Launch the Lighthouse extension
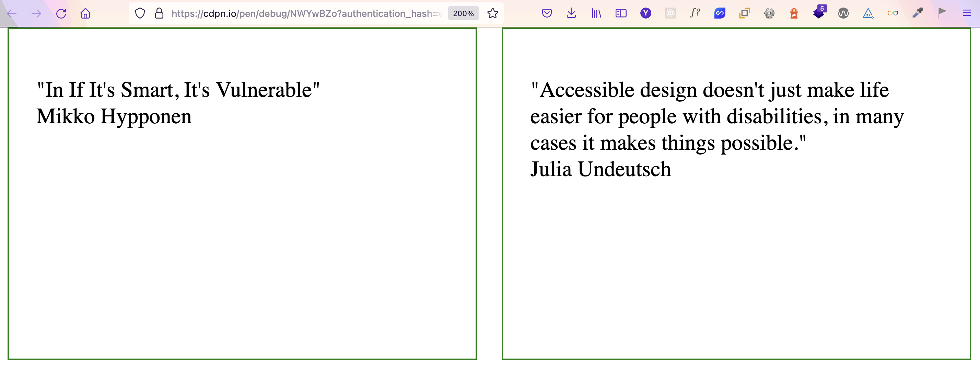The width and height of the screenshot is (980, 373). (794, 14)
